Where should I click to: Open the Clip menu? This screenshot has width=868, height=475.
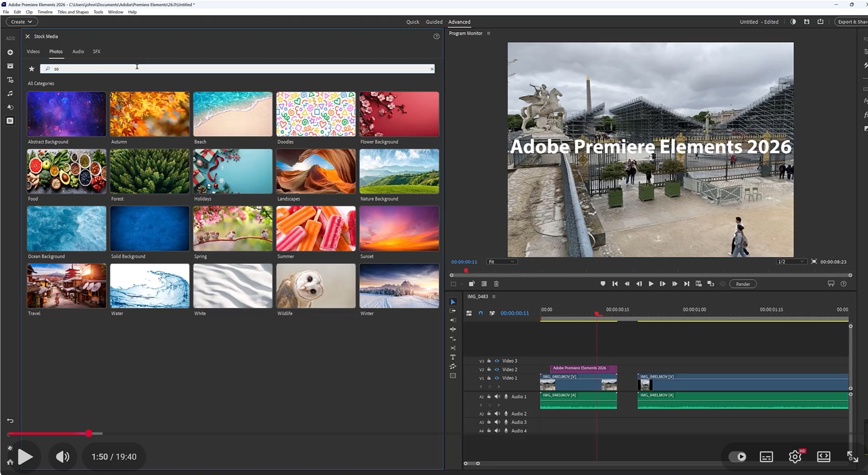[29, 12]
